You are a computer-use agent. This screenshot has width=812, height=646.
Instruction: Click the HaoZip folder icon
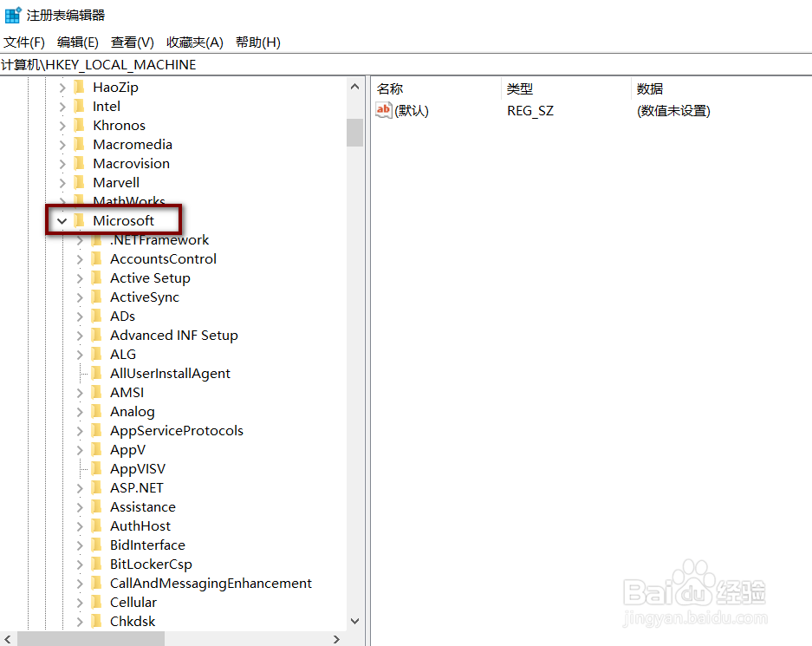pyautogui.click(x=79, y=87)
